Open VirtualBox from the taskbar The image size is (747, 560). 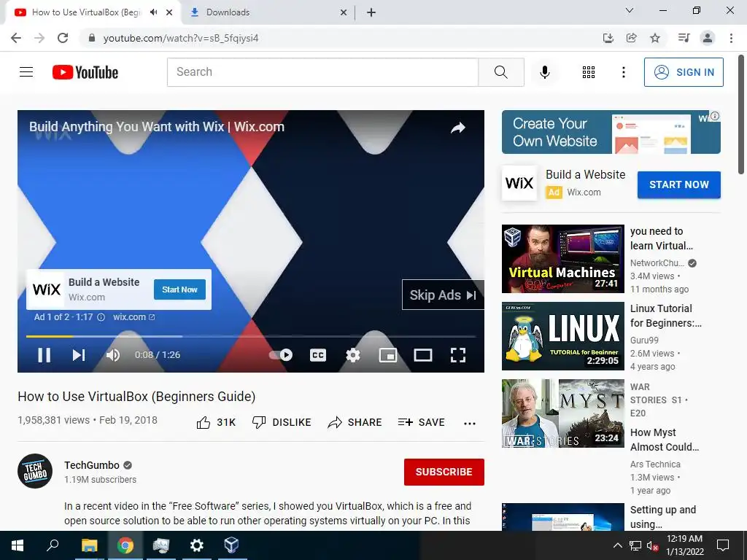click(231, 545)
